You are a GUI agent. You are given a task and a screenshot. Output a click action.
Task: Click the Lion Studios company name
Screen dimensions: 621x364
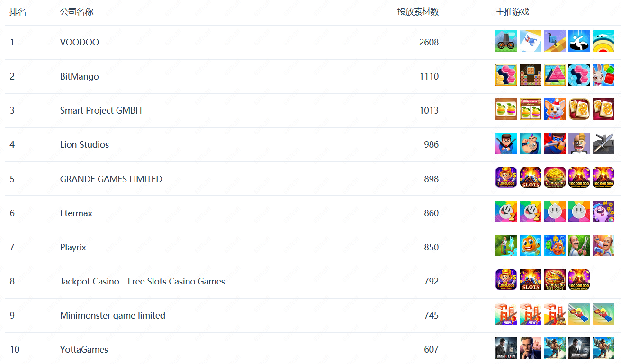point(84,144)
